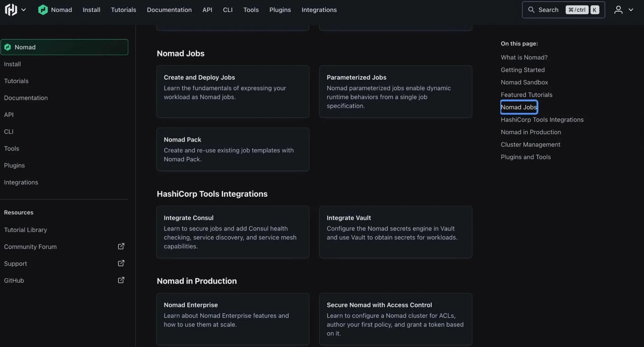Open the Integrate Vault tutorial card
The height and width of the screenshot is (347, 644).
click(x=395, y=232)
